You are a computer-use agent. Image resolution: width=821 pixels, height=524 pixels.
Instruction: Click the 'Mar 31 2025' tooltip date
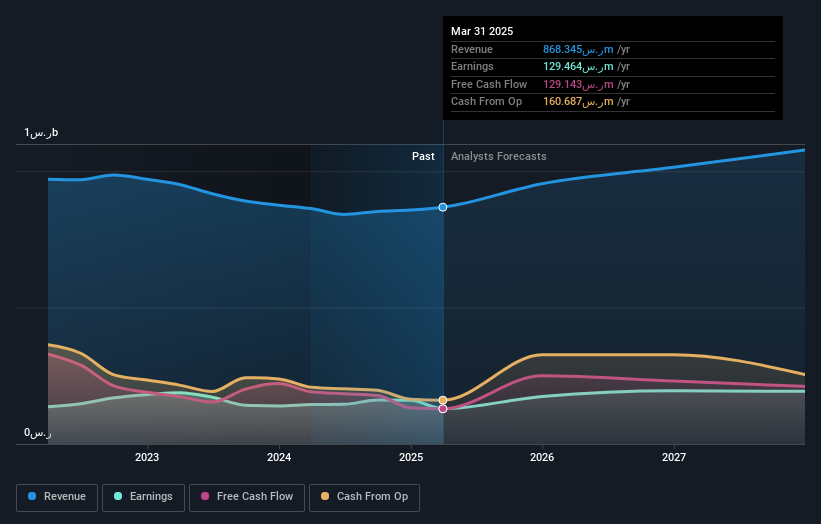click(482, 31)
